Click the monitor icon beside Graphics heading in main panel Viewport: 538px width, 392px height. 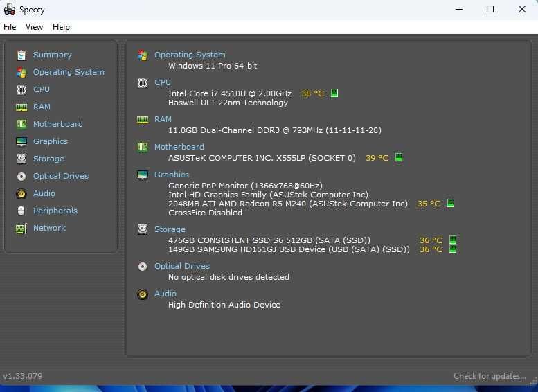[x=143, y=175]
